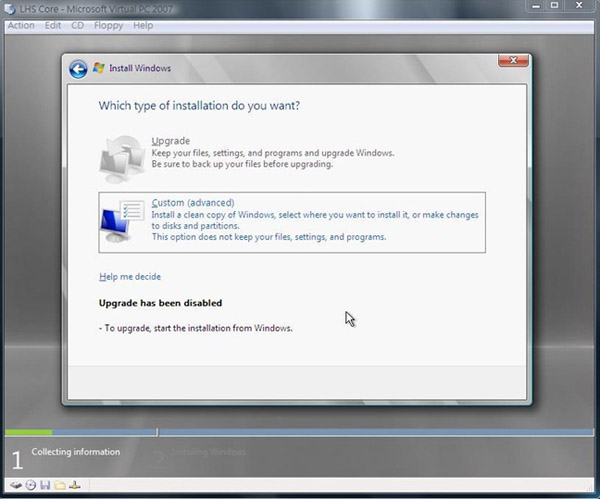The height and width of the screenshot is (499, 600).
Task: Click the hard disk status bar icon
Action: (x=17, y=485)
